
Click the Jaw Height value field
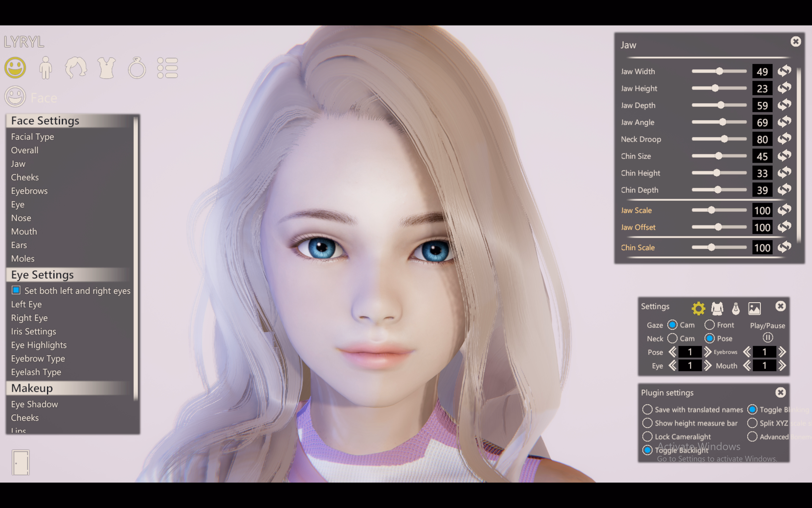pos(762,88)
